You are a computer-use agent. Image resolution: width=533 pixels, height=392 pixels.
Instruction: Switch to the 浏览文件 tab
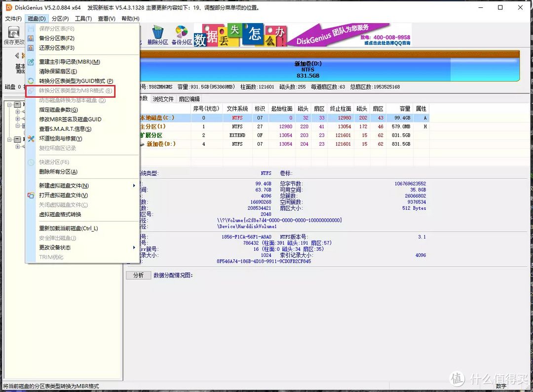coord(163,99)
